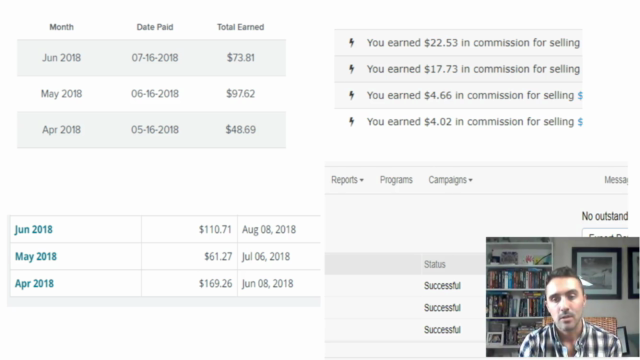Click lightning icon beside $17.73 commission

click(x=351, y=69)
